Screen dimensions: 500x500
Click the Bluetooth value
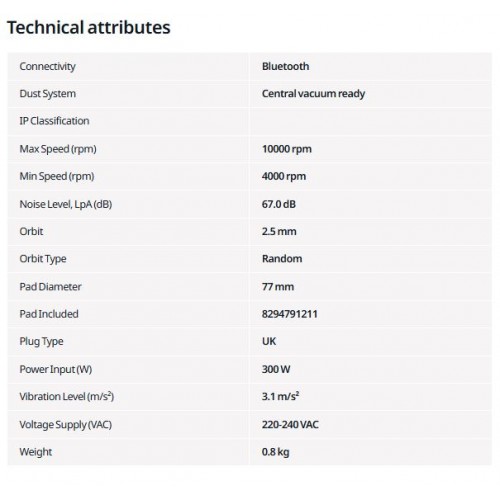(x=285, y=66)
